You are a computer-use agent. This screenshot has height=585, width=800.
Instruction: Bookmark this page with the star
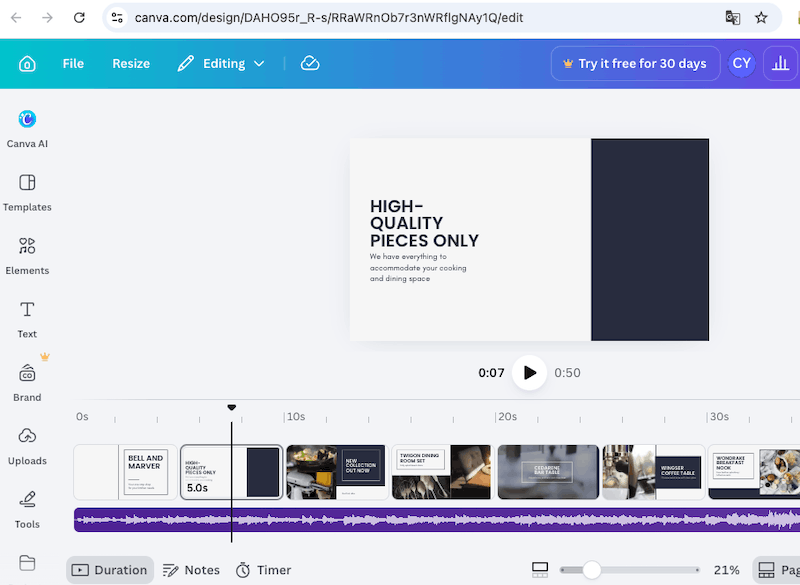click(x=761, y=18)
